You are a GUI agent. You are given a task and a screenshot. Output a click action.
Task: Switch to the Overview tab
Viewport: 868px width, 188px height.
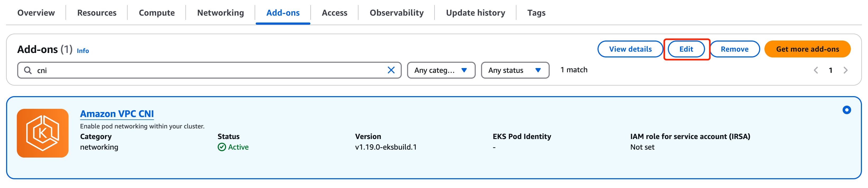tap(36, 13)
